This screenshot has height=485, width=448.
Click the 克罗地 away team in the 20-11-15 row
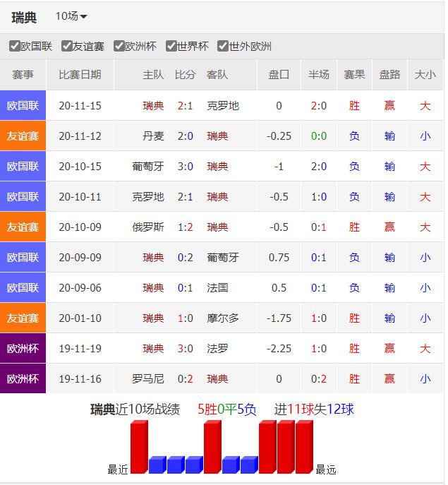223,106
